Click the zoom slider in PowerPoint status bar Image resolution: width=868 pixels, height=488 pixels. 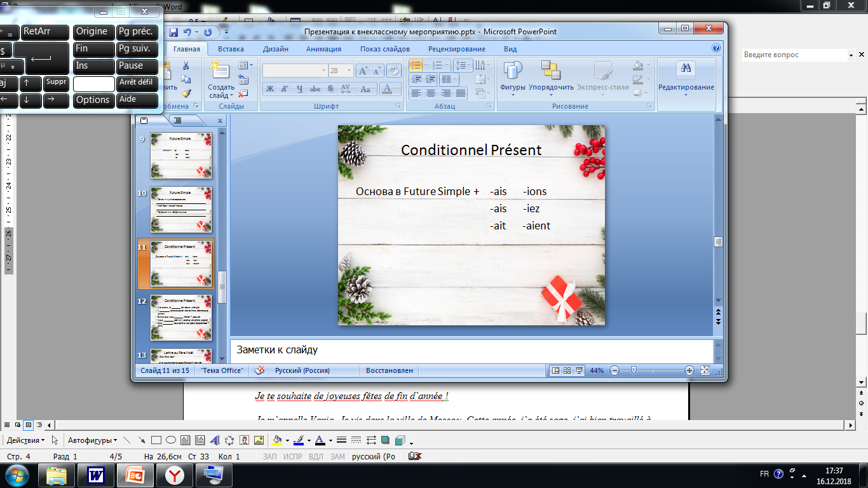tap(633, 370)
